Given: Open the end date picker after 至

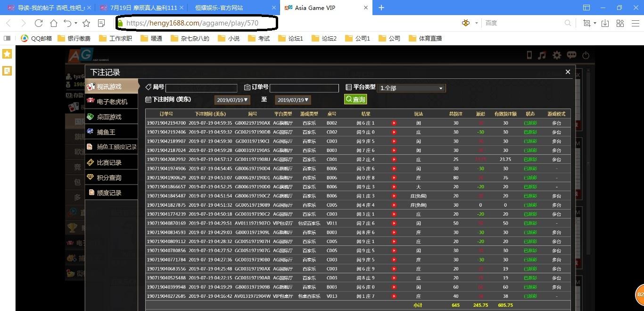Looking at the screenshot, I should point(293,100).
